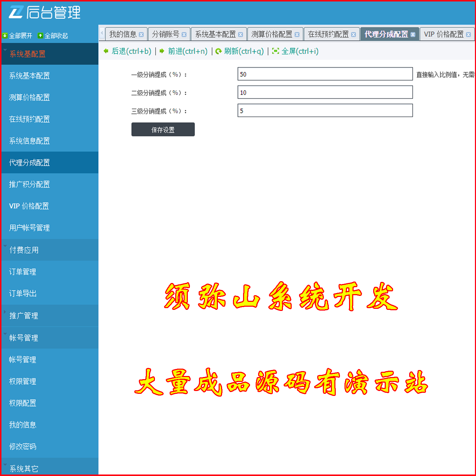476x476 pixels.
Task: Click the 全部展开 expand-all icon
Action: pos(5,35)
